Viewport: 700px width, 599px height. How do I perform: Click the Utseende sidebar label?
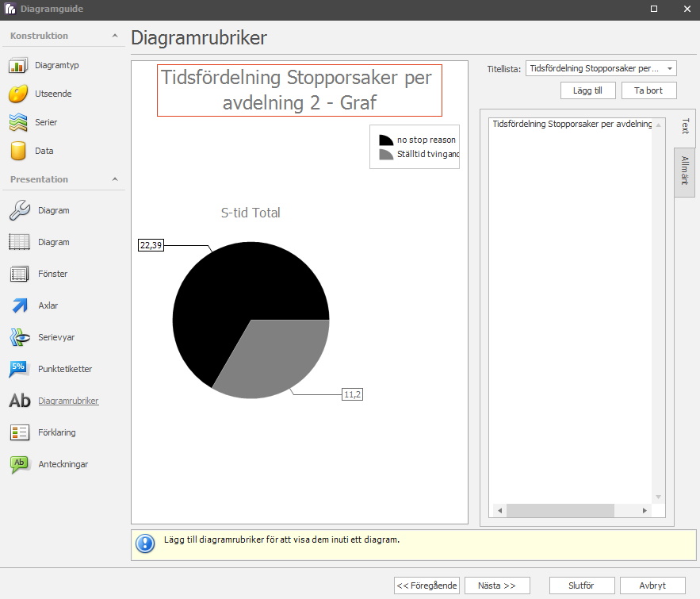[53, 94]
